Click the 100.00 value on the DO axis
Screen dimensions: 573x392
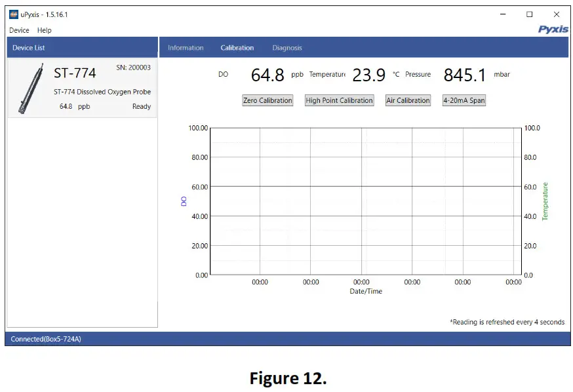pos(198,128)
